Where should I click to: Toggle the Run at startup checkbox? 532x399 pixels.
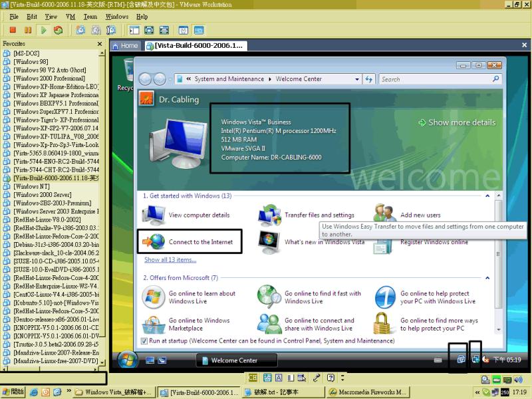144,340
